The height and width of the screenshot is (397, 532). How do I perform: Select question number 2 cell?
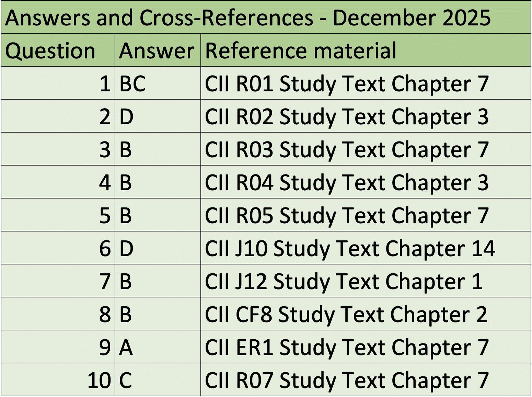click(58, 116)
